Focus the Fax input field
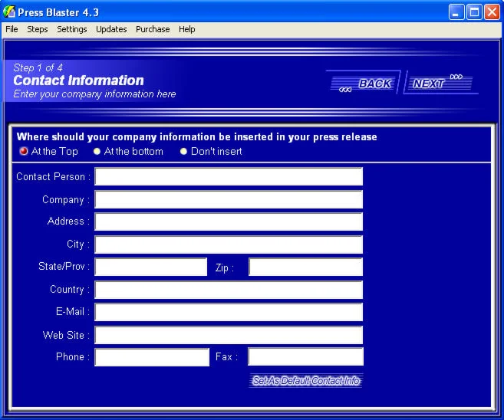 point(305,356)
